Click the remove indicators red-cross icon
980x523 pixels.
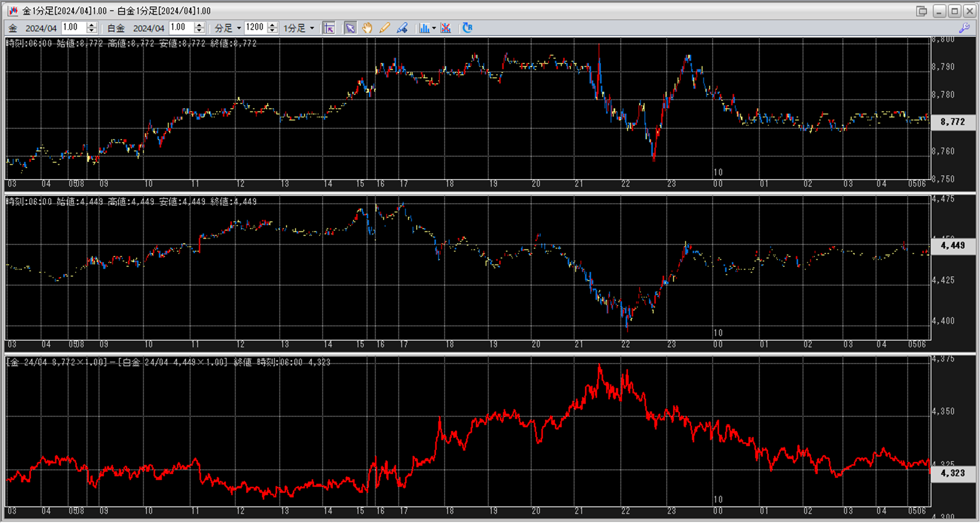446,28
